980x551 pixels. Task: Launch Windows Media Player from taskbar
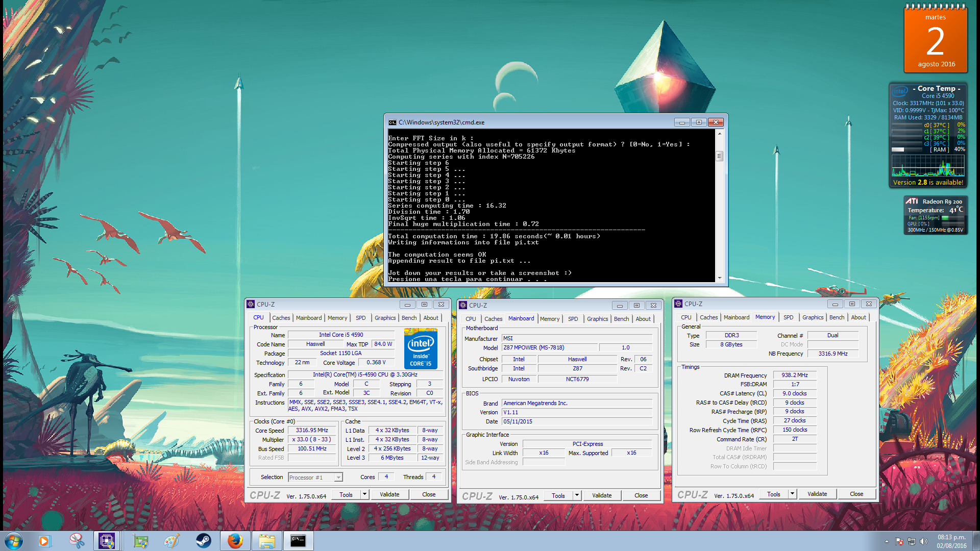click(x=45, y=541)
